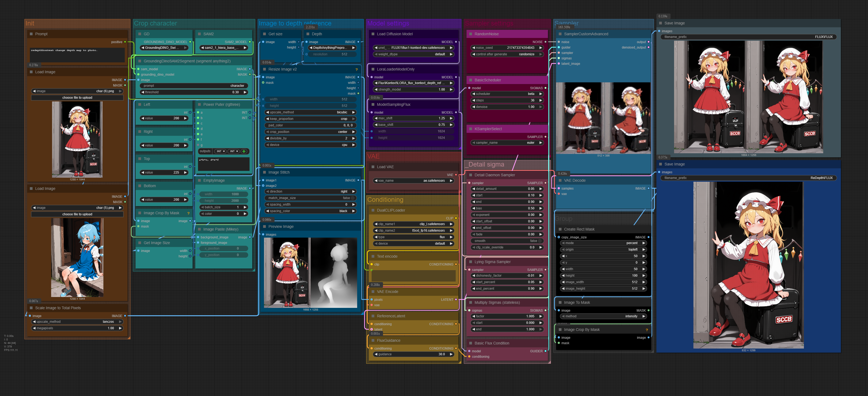Image resolution: width=868 pixels, height=396 pixels.
Task: Collapse the VAE Decode node
Action: coord(560,181)
